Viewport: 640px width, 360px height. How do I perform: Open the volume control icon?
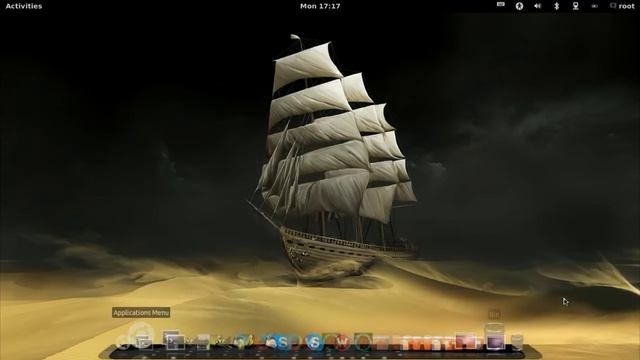(x=538, y=6)
